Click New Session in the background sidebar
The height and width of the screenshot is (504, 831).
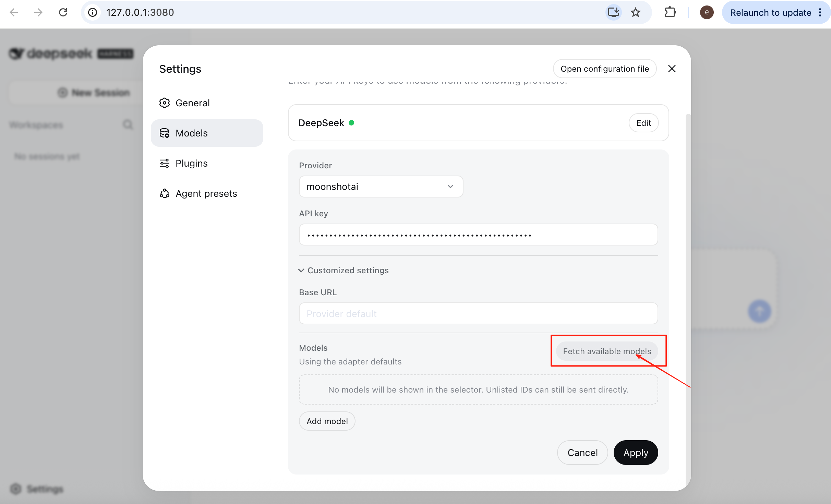93,93
